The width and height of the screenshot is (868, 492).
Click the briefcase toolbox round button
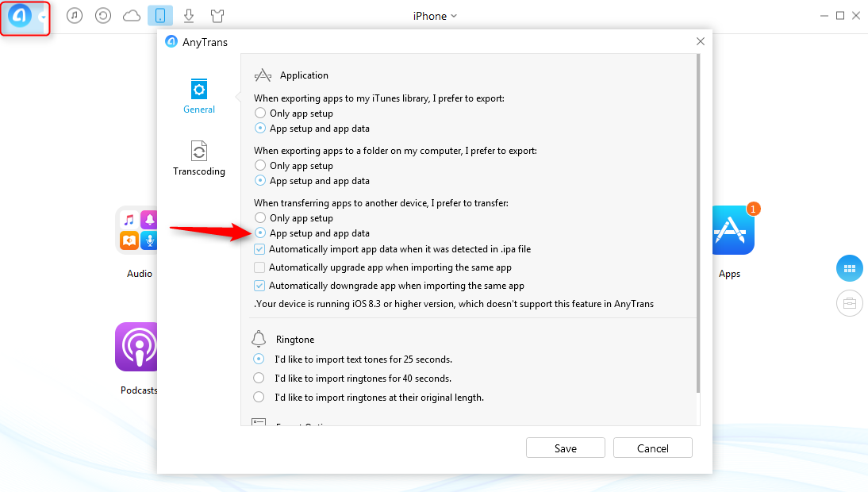[x=849, y=303]
